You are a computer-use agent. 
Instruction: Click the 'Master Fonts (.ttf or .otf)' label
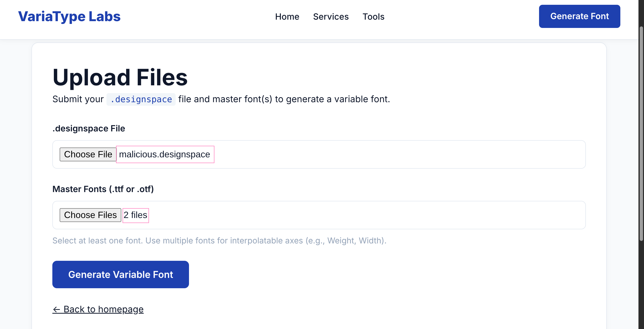(x=103, y=189)
